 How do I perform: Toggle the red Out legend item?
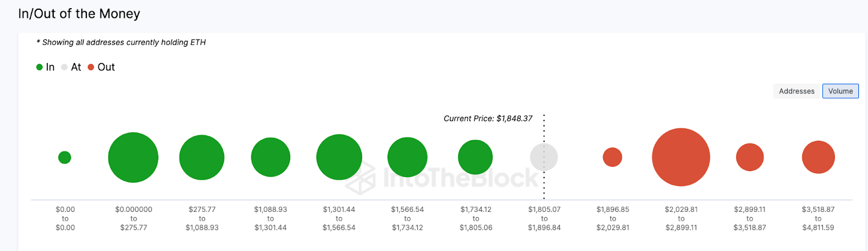(101, 67)
